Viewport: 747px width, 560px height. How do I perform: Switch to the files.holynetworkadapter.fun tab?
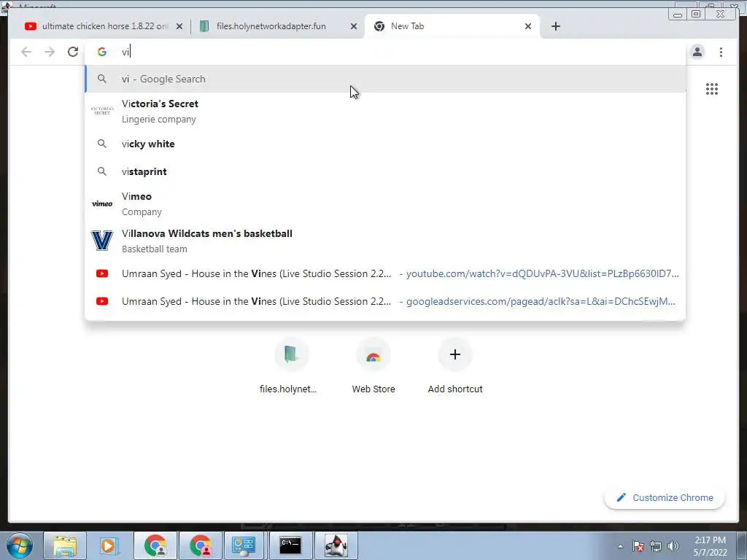pos(271,26)
